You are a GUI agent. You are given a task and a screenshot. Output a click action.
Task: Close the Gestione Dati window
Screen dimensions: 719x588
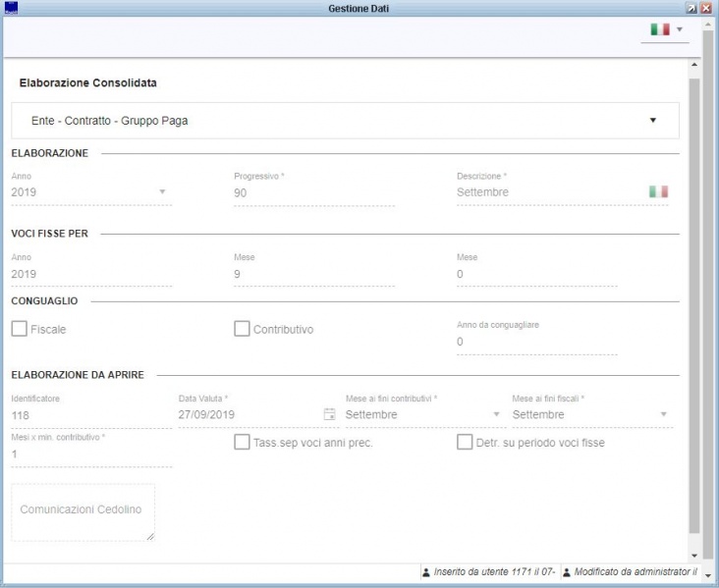click(706, 8)
